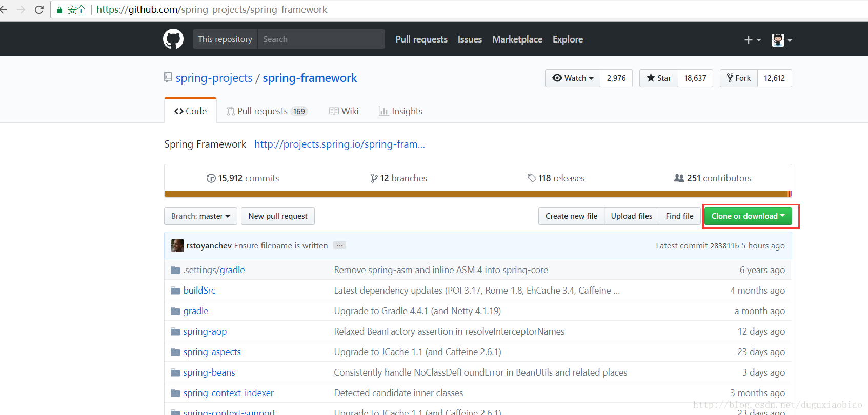Image resolution: width=868 pixels, height=415 pixels.
Task: Click the fork icon on Fork button
Action: pyautogui.click(x=730, y=78)
